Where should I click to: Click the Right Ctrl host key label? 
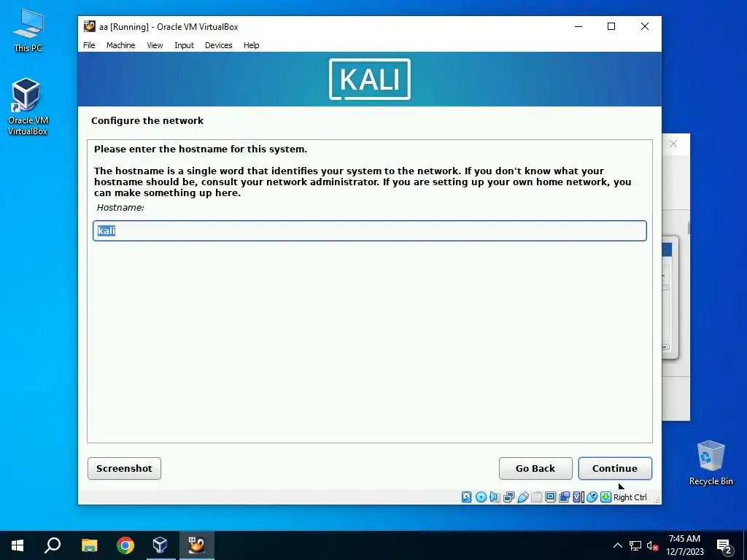pyautogui.click(x=630, y=497)
